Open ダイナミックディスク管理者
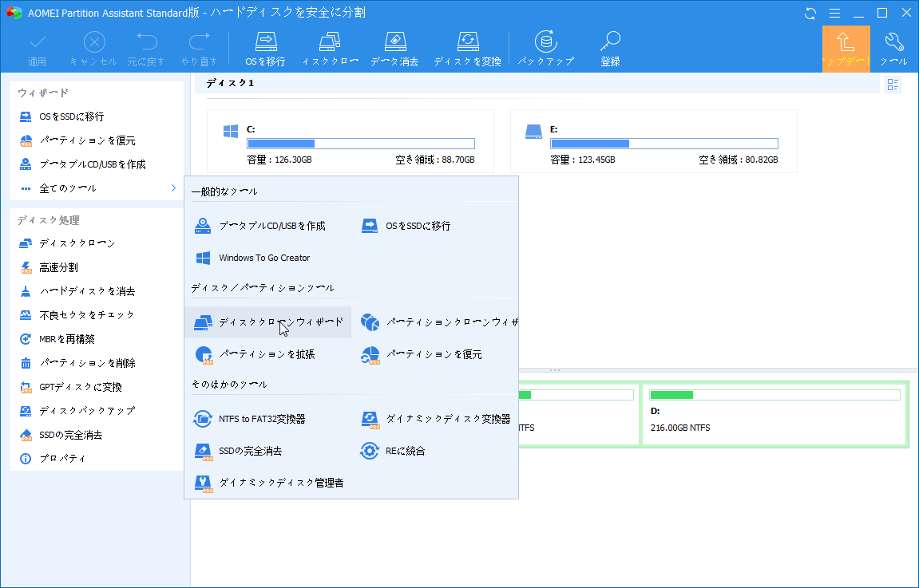Viewport: 919px width, 588px height. tap(268, 483)
